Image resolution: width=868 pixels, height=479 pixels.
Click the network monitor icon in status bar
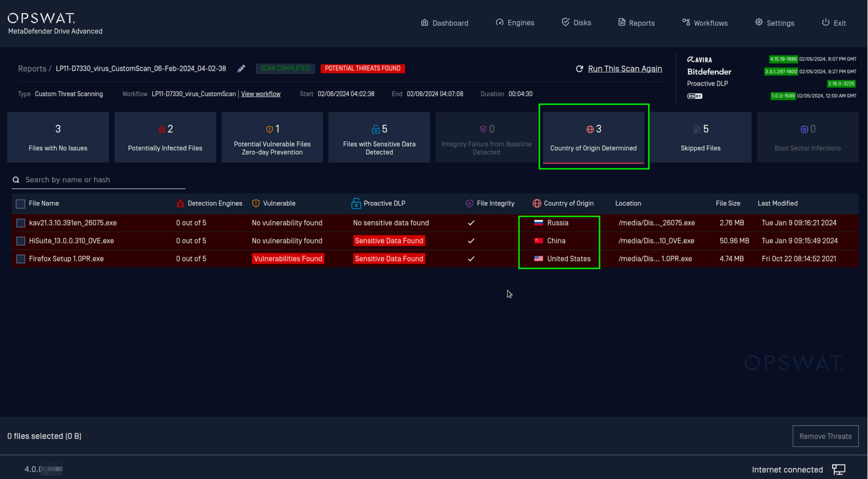(838, 470)
